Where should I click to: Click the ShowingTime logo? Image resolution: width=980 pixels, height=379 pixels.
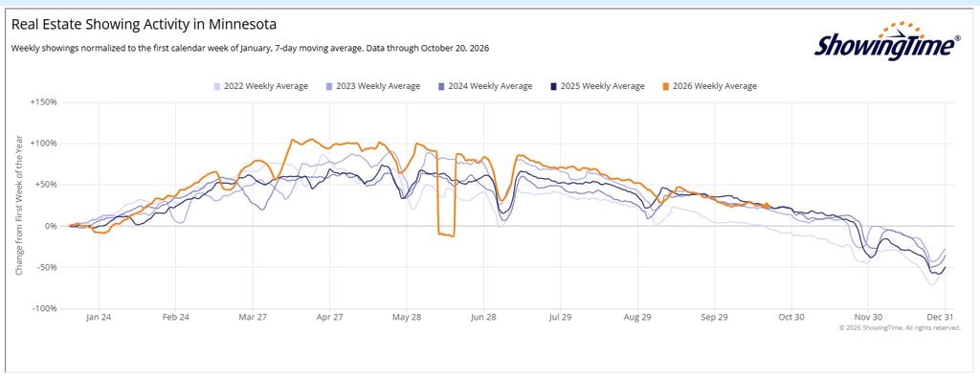coord(887,41)
